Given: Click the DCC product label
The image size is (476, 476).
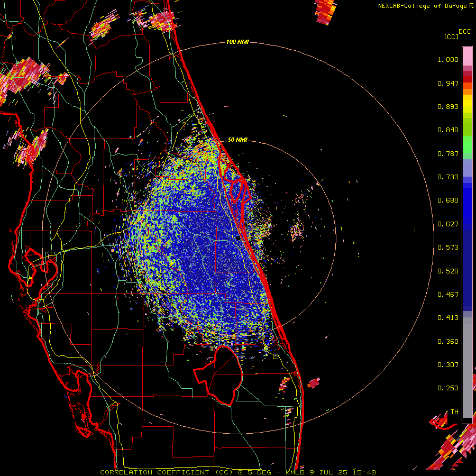Looking at the screenshot, I should pos(464,32).
